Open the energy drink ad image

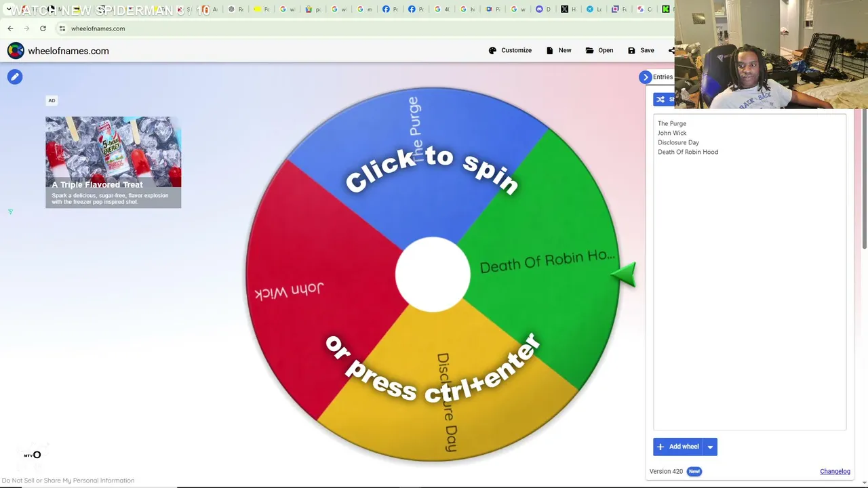pos(113,152)
